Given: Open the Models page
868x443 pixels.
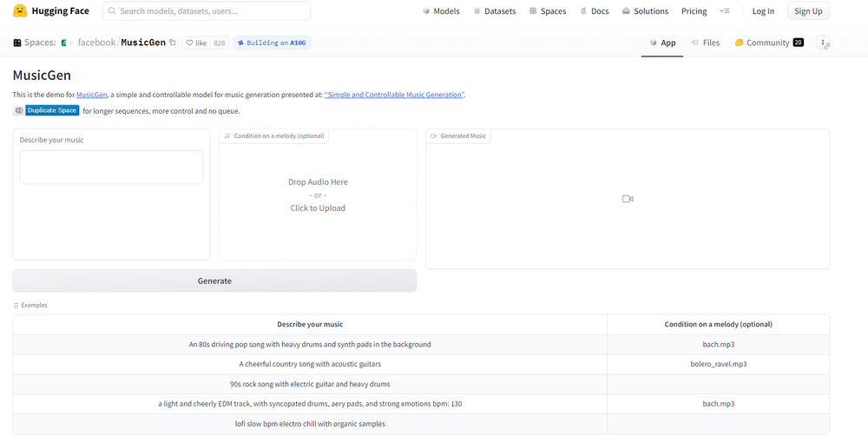Looking at the screenshot, I should click(x=441, y=11).
